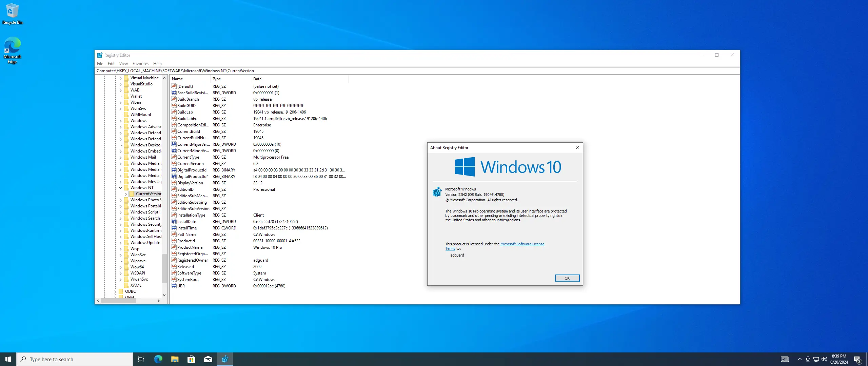Select the CurrentVersion folder icon in tree

click(132, 194)
